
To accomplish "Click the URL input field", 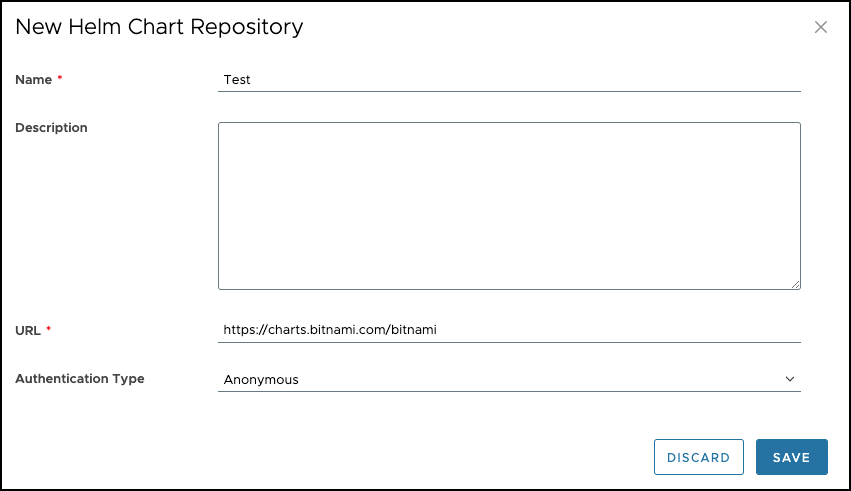I will coord(509,329).
